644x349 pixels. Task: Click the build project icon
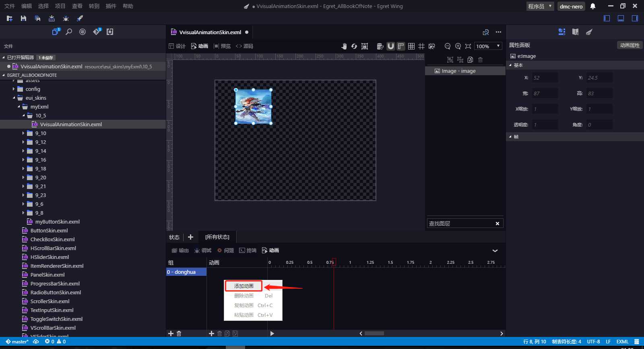tap(52, 18)
